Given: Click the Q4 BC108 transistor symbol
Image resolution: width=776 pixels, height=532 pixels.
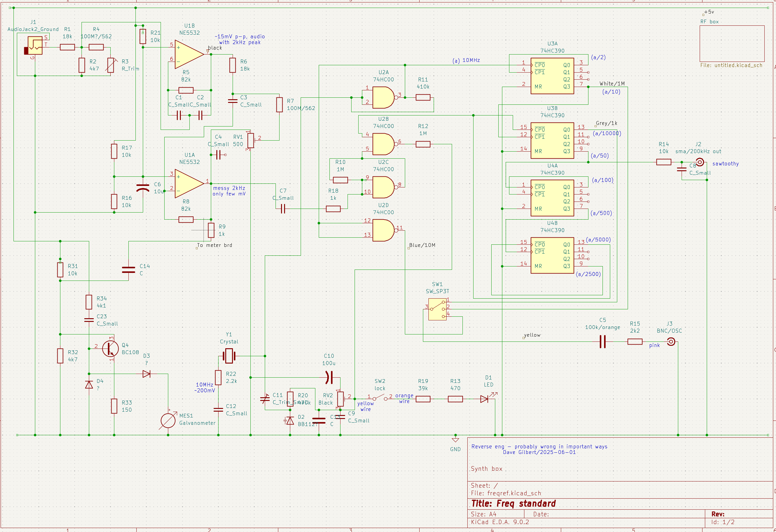Looking at the screenshot, I should 110,349.
